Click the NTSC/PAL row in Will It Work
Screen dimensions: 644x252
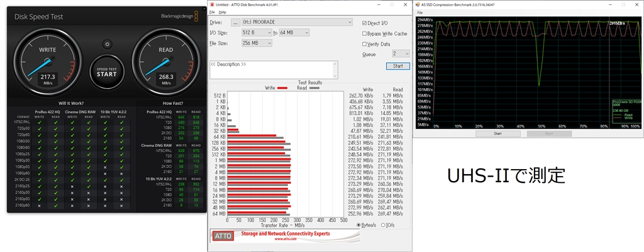pyautogui.click(x=72, y=122)
